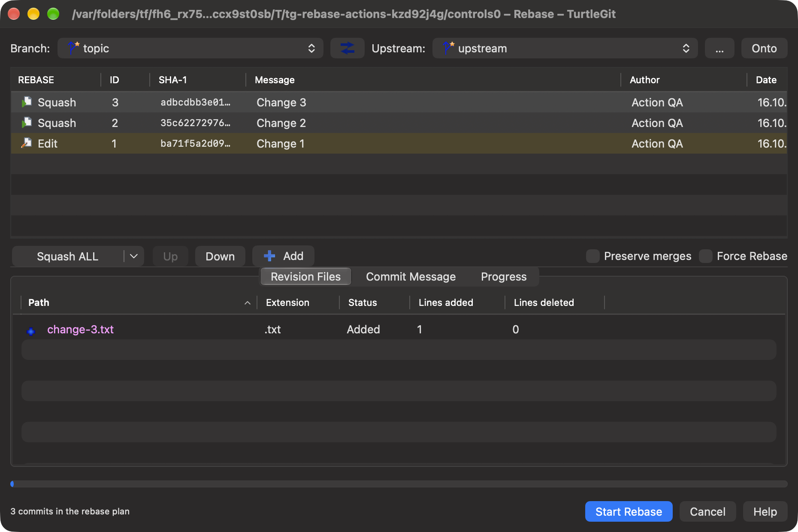Select the Change 1 commit message

pyautogui.click(x=281, y=144)
